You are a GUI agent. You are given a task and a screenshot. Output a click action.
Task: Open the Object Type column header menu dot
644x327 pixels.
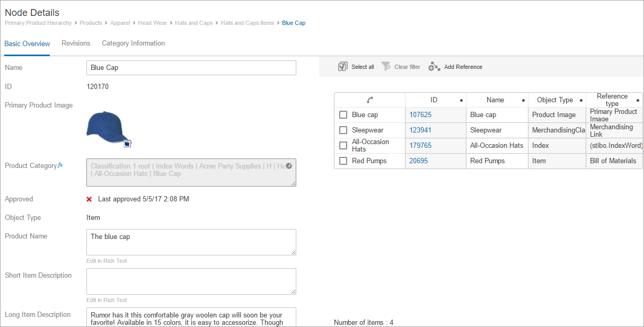[581, 100]
